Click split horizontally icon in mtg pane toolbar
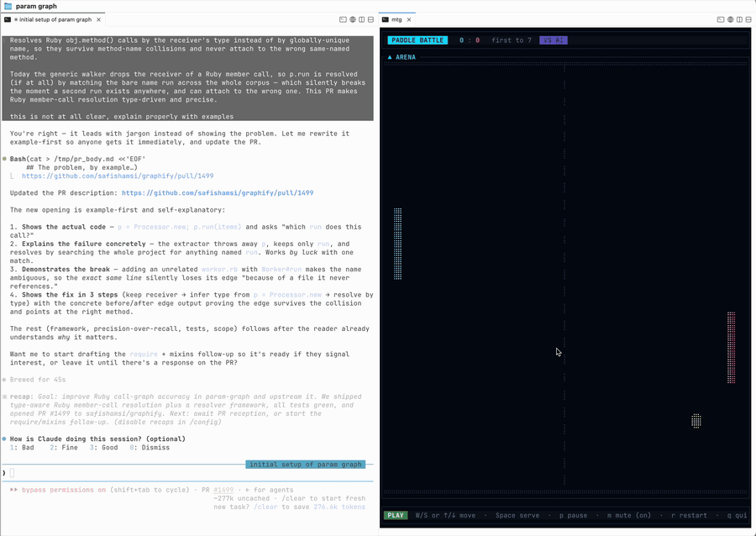This screenshot has width=756, height=536. click(748, 20)
